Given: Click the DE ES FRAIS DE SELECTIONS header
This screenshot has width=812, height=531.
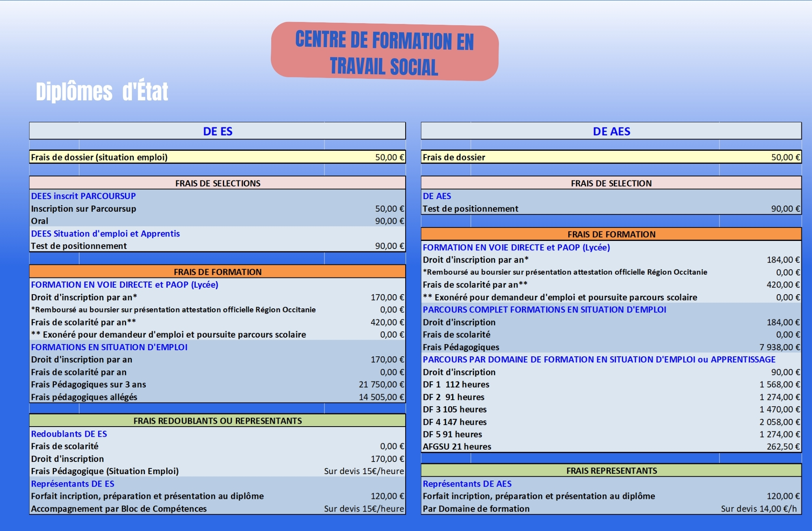Looking at the screenshot, I should coord(218,183).
